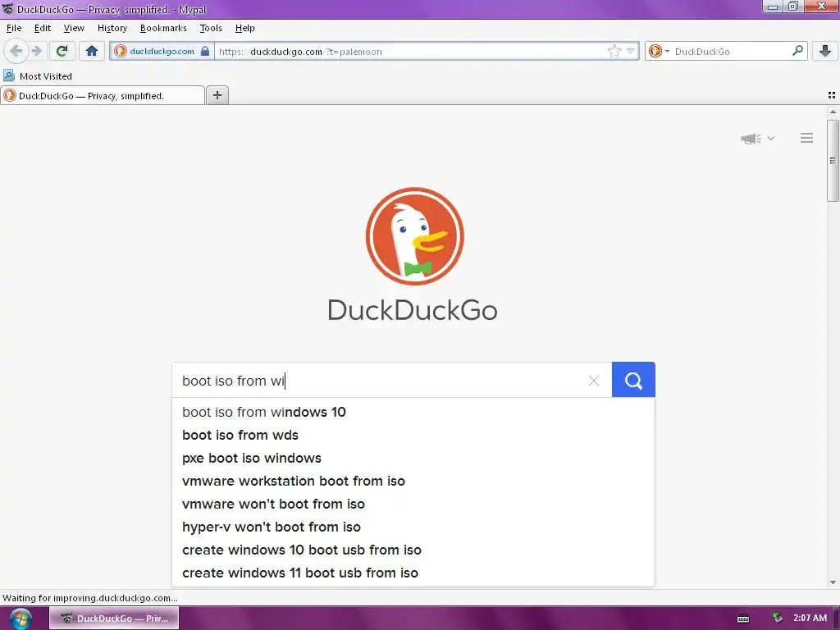This screenshot has width=840, height=630.
Task: Select suggestion "create windows 10 boot usb from iso"
Action: (413, 550)
